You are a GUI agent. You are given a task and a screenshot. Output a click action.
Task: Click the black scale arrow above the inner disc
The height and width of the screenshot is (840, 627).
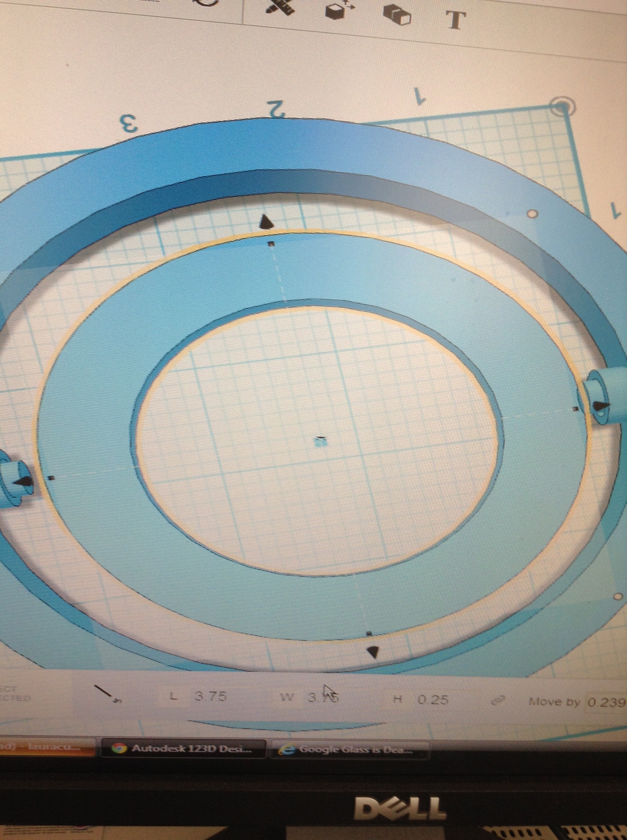(266, 221)
